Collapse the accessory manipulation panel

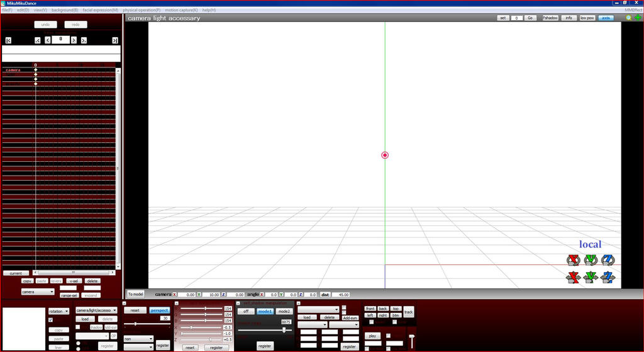point(299,304)
